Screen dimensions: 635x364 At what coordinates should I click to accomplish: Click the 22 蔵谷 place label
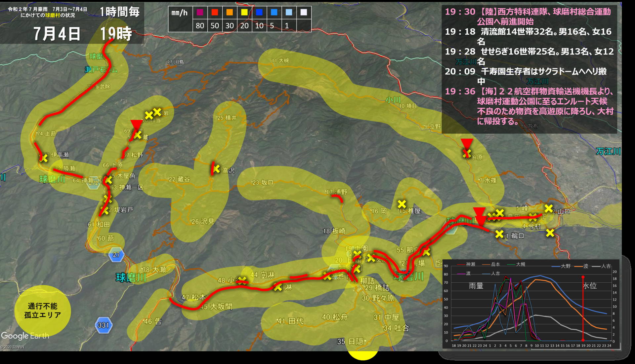pos(179,179)
